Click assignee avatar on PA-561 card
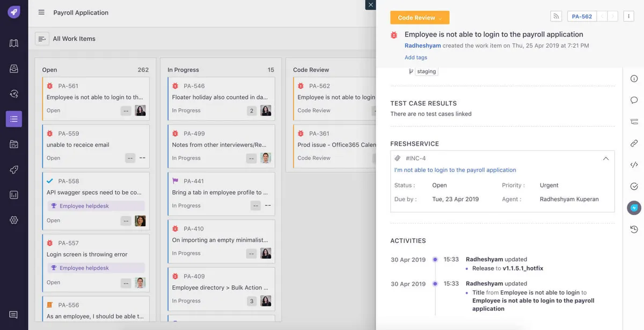644x330 pixels. click(x=141, y=111)
